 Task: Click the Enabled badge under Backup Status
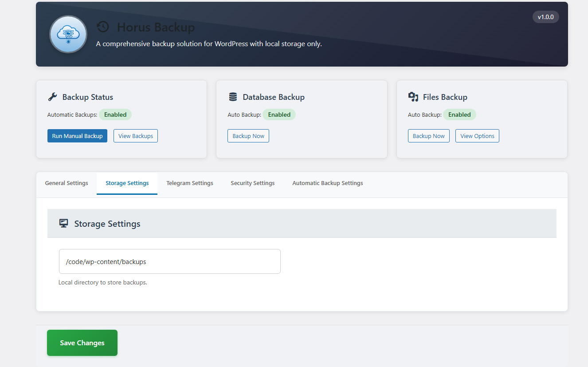click(x=115, y=114)
